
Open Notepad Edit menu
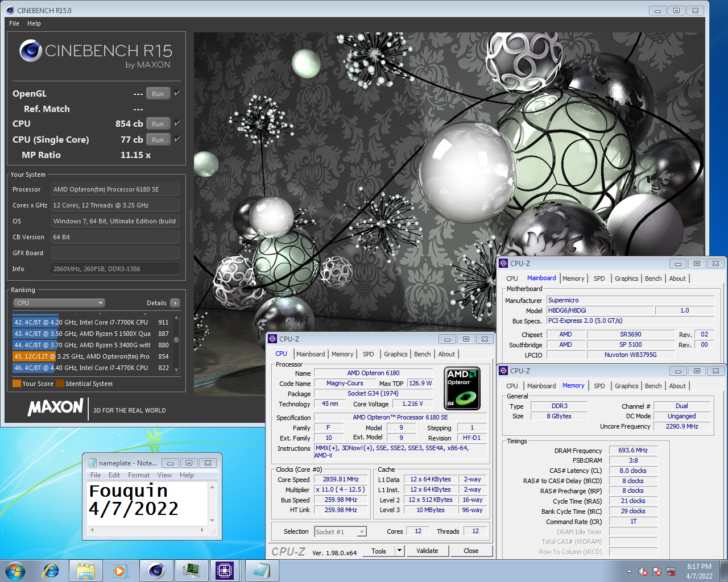click(x=114, y=475)
